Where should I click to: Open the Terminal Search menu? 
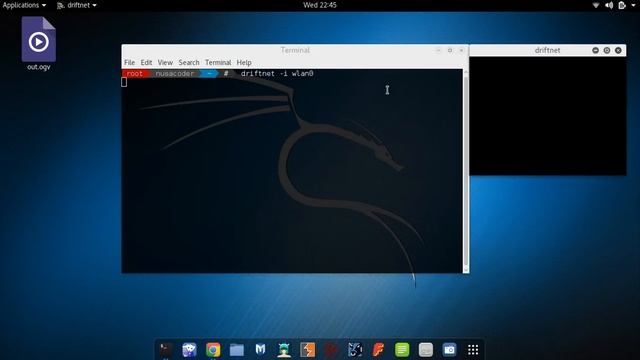[x=189, y=62]
